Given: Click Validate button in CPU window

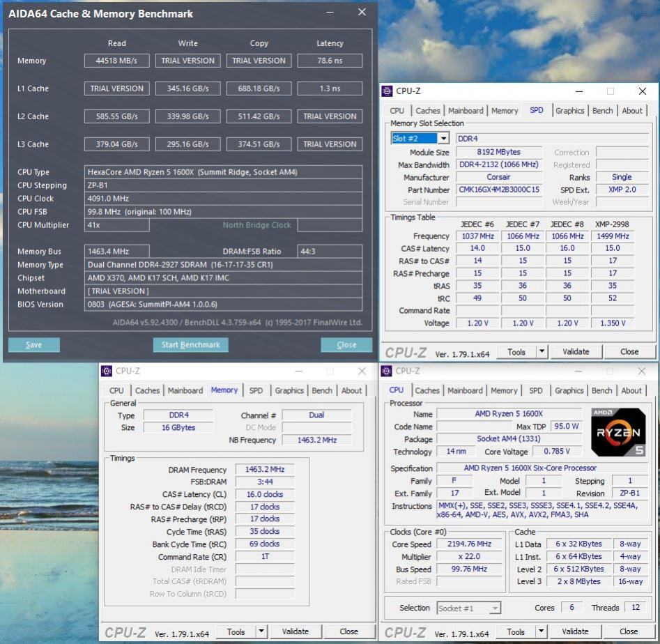Looking at the screenshot, I should 575,631.
